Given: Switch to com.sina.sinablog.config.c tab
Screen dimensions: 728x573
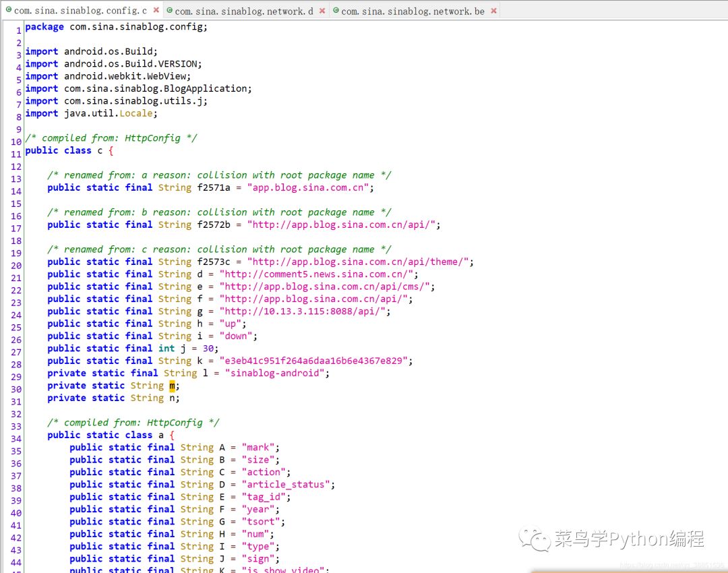Looking at the screenshot, I should pos(80,10).
